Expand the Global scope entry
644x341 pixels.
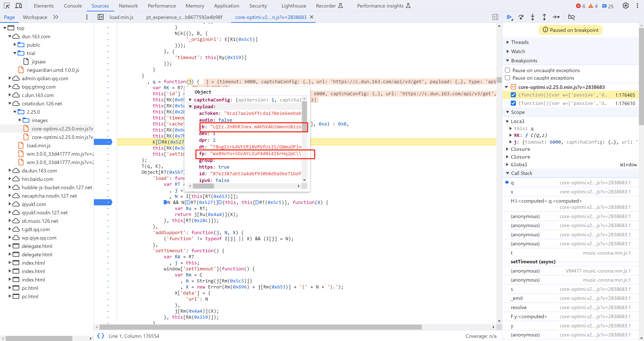(x=507, y=164)
